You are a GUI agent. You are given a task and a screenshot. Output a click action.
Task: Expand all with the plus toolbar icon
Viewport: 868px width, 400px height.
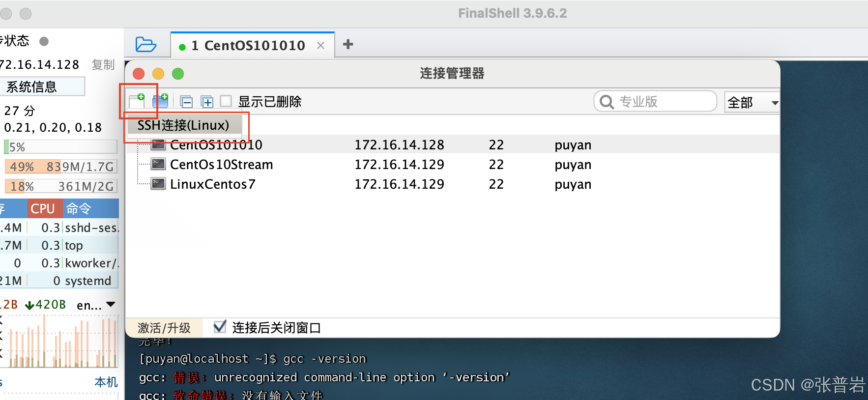[207, 102]
